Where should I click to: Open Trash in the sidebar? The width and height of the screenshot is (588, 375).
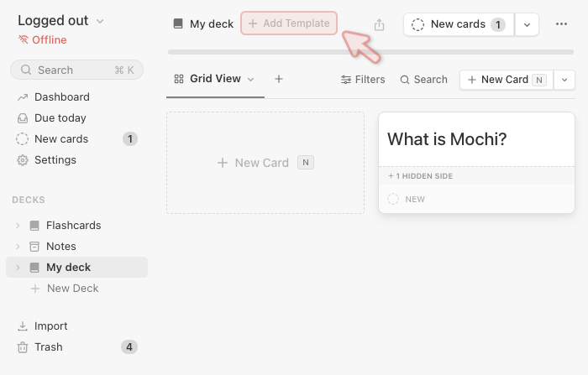pyautogui.click(x=49, y=346)
